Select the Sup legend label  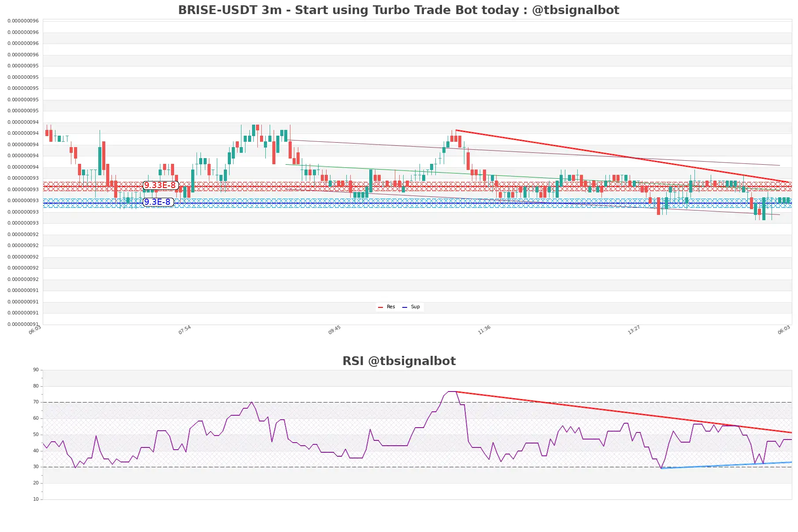415,307
